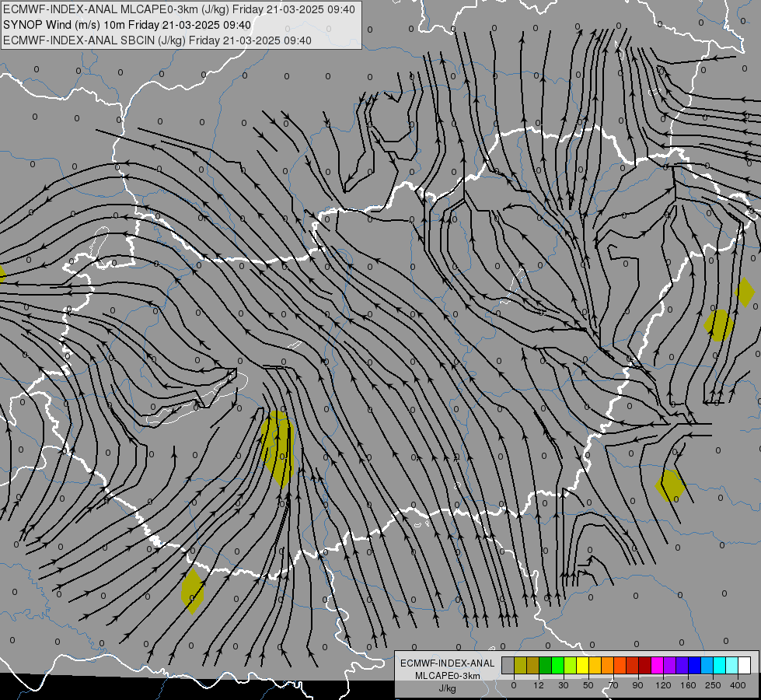
Task: Click the legend tick label 250
Action: coord(713,685)
